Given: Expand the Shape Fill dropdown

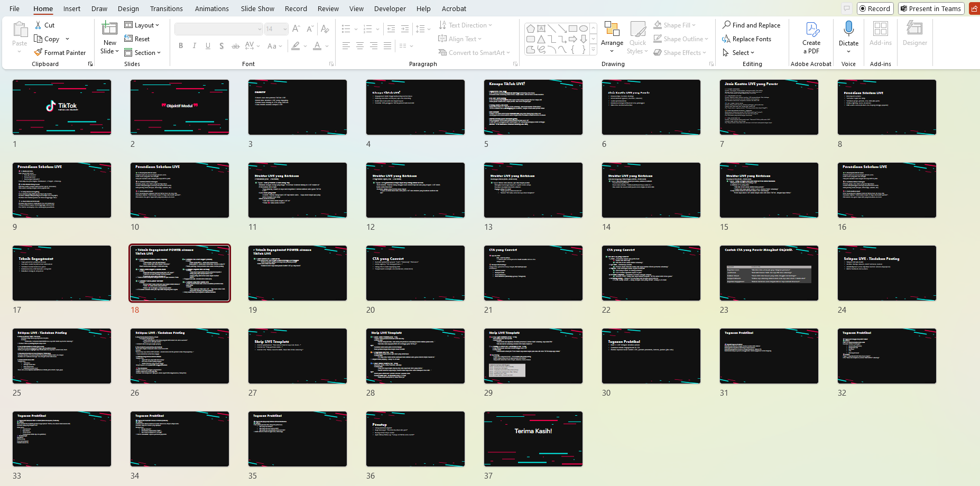Looking at the screenshot, I should (x=675, y=25).
